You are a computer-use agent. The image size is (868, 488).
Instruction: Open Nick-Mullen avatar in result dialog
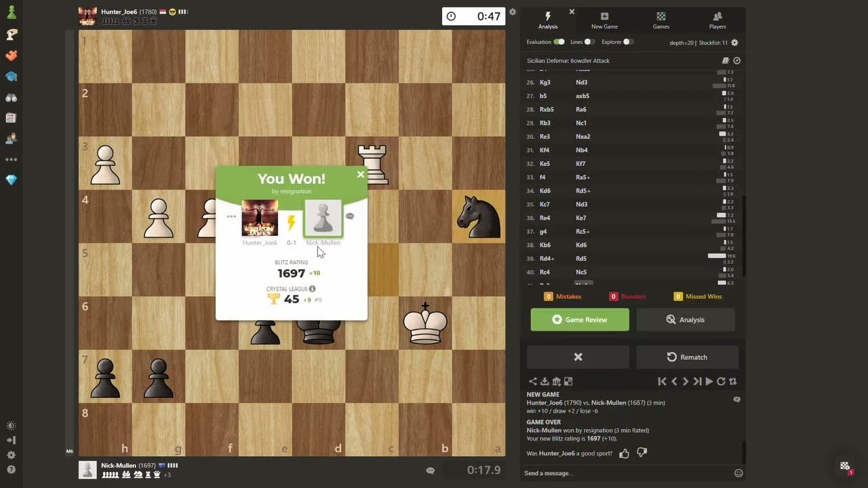323,218
